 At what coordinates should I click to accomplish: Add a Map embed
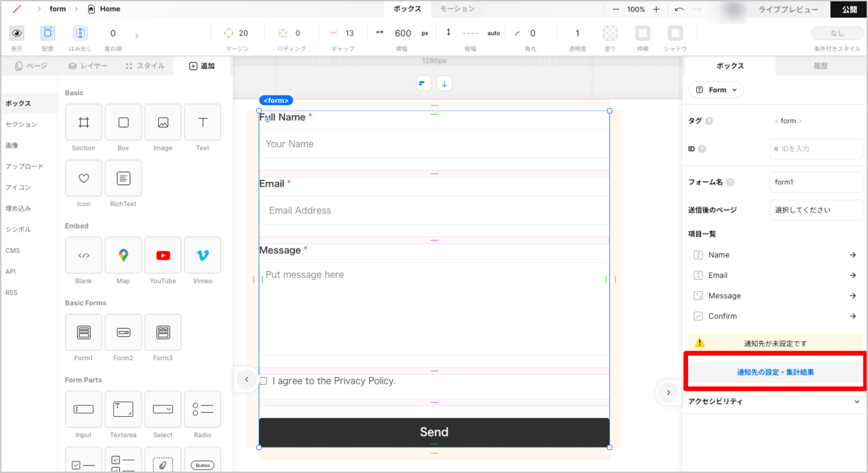click(x=123, y=255)
